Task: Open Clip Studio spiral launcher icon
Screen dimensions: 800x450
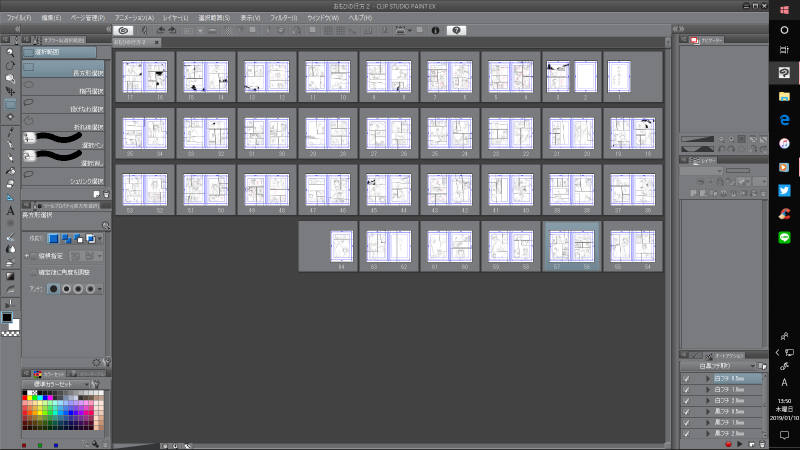Action: (x=123, y=31)
